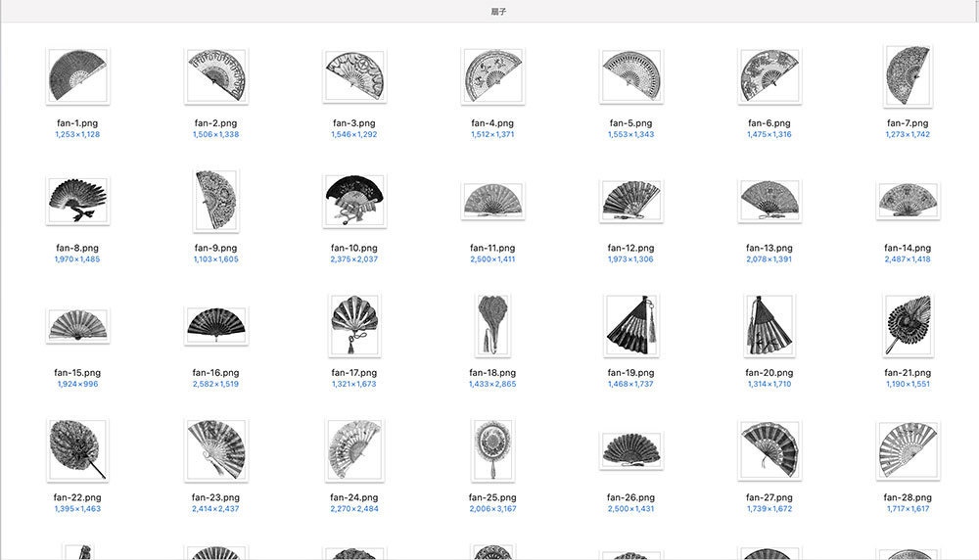Click the 1,739×1,672 dimensions under fan-27.png
The image size is (979, 560).
pos(769,509)
